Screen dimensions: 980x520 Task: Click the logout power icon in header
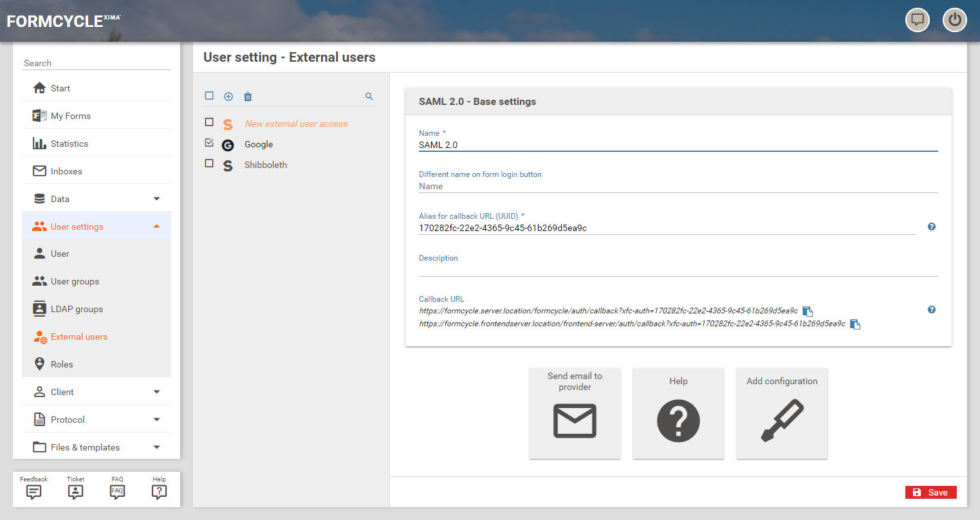click(954, 20)
